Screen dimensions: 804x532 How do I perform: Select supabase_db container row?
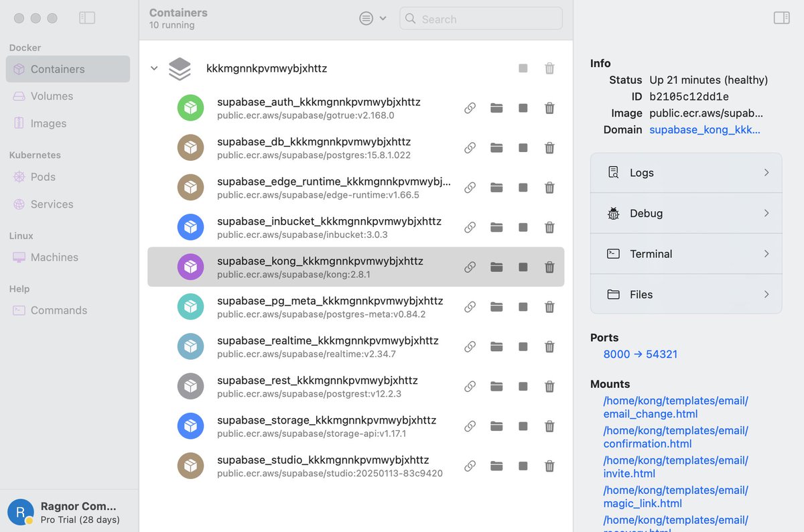click(356, 148)
